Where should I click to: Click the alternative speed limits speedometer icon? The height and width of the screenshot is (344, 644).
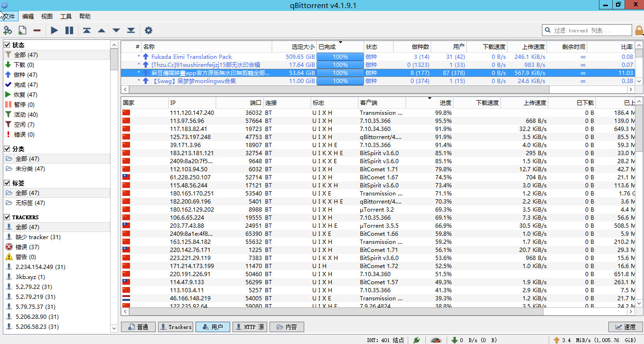tap(436, 340)
